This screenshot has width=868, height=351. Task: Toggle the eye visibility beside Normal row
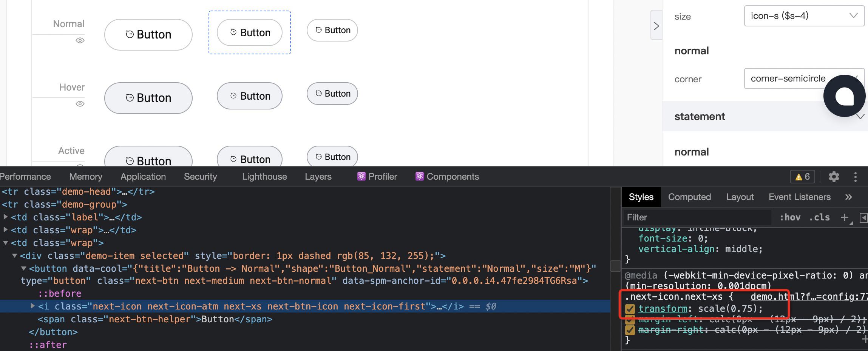tap(80, 40)
